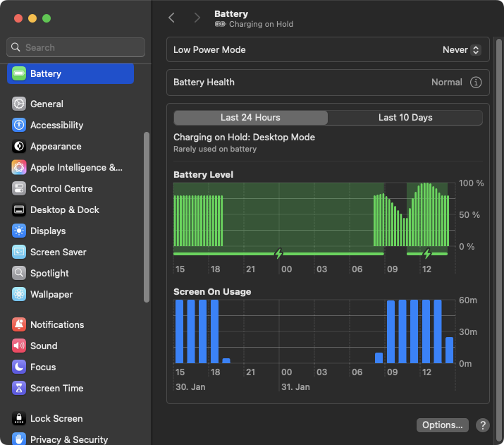
Task: Open the Wallpaper flower icon
Action: point(19,295)
